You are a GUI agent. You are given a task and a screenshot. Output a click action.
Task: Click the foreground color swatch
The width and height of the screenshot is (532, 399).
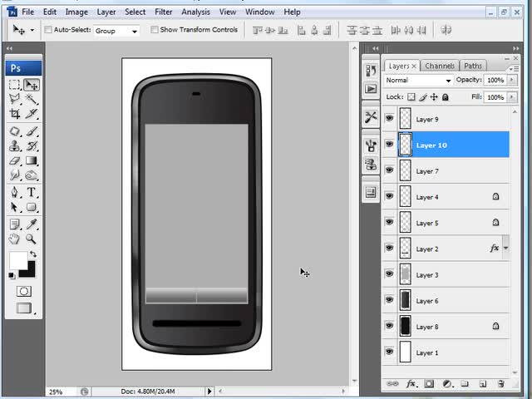[18, 261]
